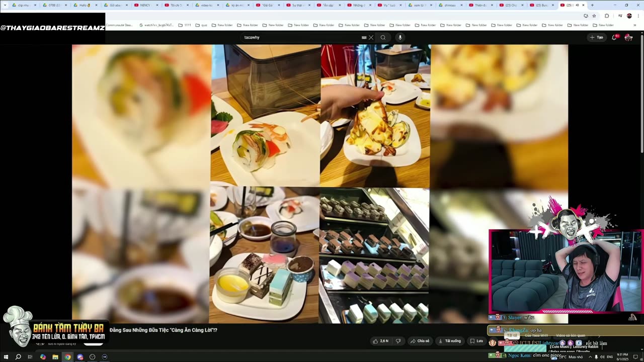Open the Windows Start menu
Viewport: 644px width, 362px height.
tap(6, 357)
